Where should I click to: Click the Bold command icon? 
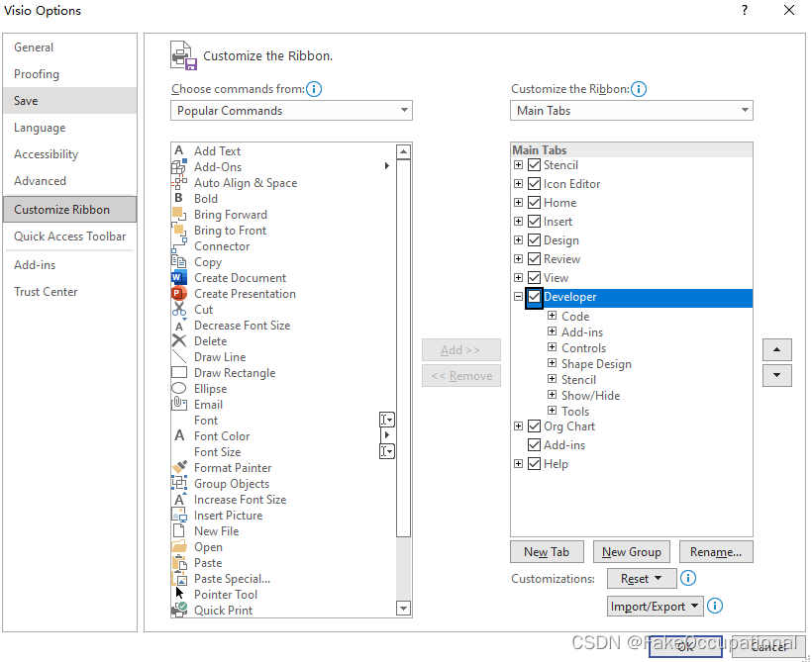(x=179, y=198)
